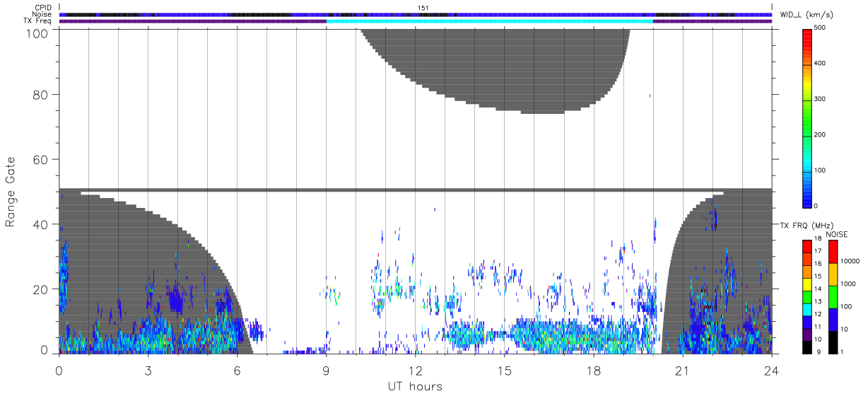868x401 pixels.
Task: Click the '1000' tick on the noise scale
Action: tap(850, 284)
